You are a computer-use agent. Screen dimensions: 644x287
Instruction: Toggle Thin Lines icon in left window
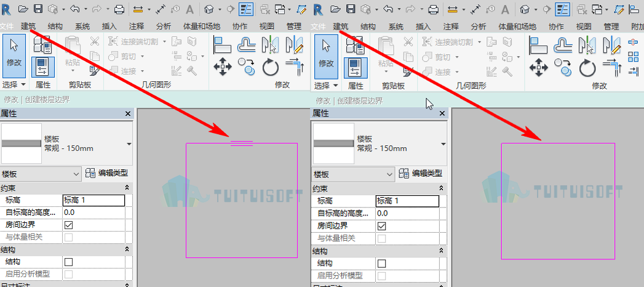coord(245,9)
